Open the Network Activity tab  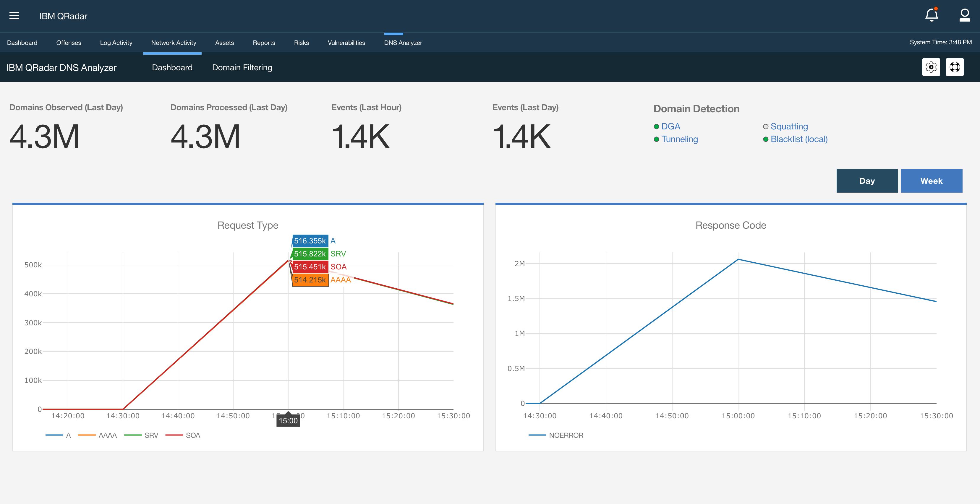tap(174, 43)
